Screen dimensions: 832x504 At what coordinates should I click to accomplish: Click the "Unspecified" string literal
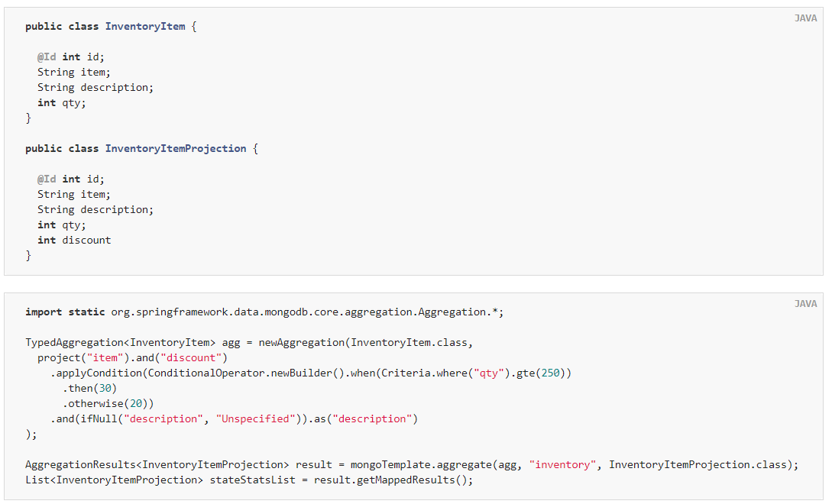click(x=255, y=418)
